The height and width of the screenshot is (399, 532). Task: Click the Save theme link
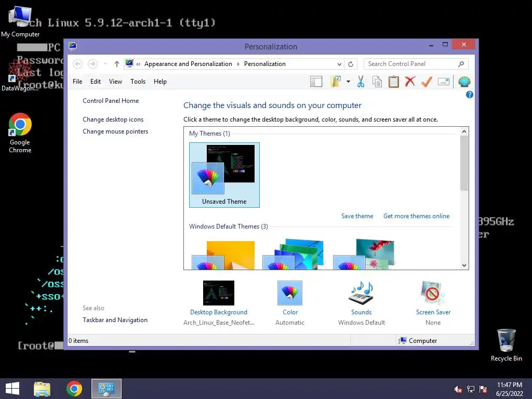click(357, 216)
